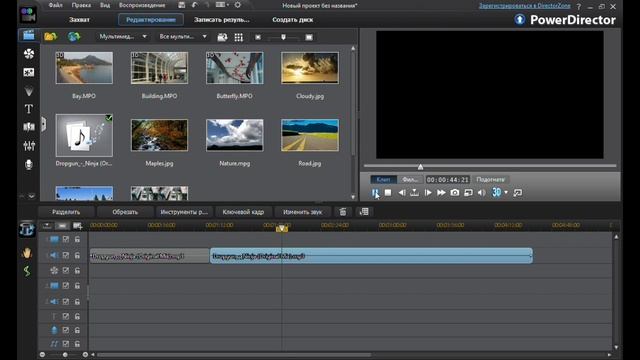
Task: Lock the first audio track
Action: (x=77, y=256)
